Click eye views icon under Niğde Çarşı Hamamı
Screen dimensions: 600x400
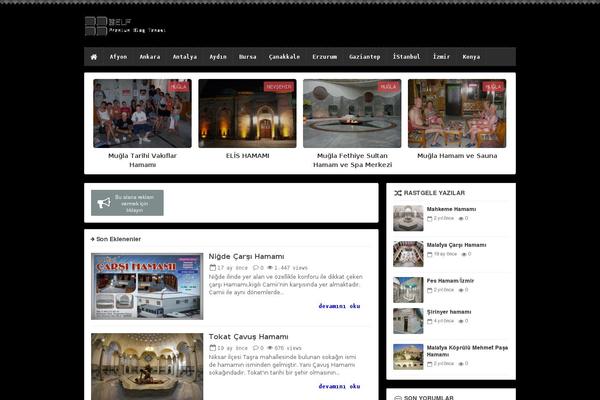(270, 268)
